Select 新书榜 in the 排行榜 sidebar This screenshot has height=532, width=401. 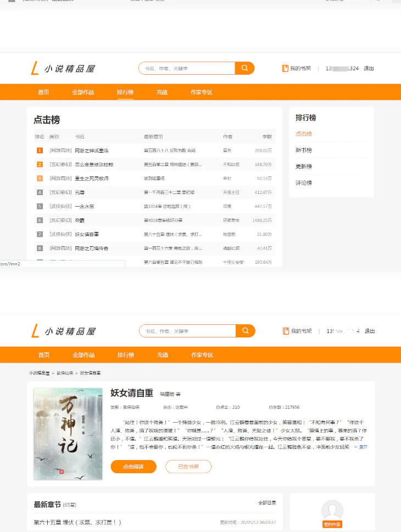304,150
